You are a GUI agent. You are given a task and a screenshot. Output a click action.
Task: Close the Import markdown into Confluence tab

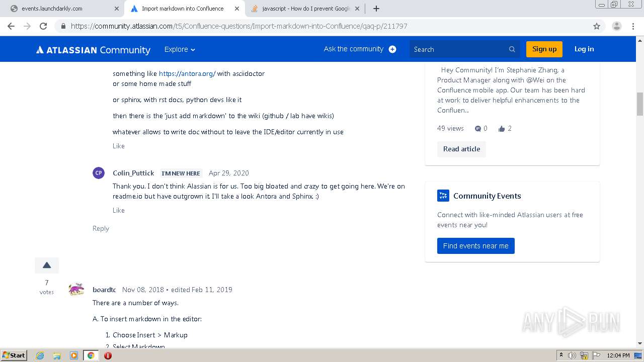236,9
